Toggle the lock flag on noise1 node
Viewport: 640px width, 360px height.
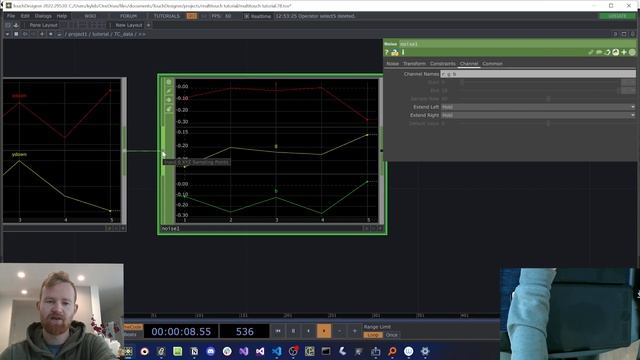pyautogui.click(x=169, y=100)
